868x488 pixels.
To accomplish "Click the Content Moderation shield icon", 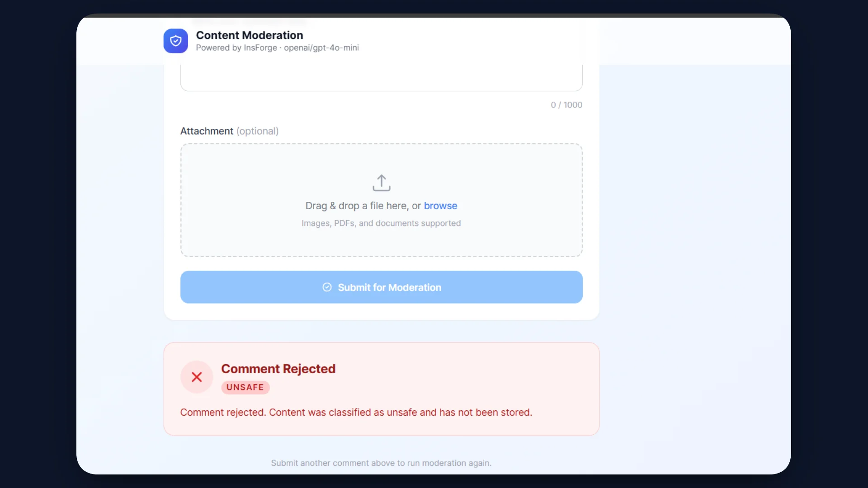I will pyautogui.click(x=175, y=41).
